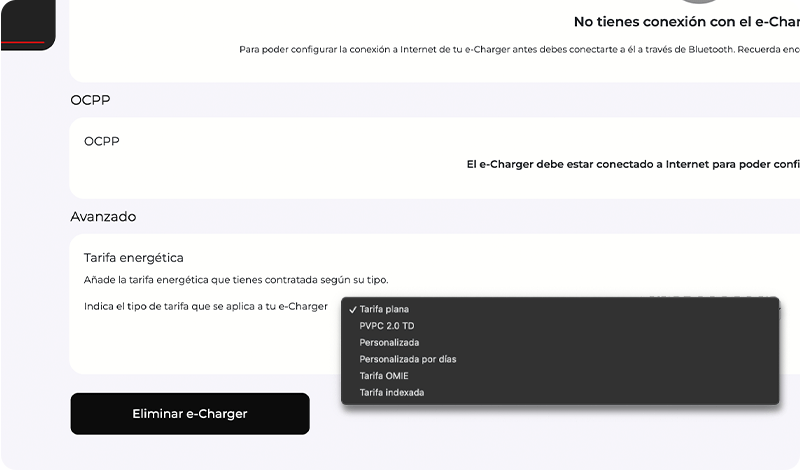
Task: Click the Tarifa energética card title
Action: pos(133,258)
